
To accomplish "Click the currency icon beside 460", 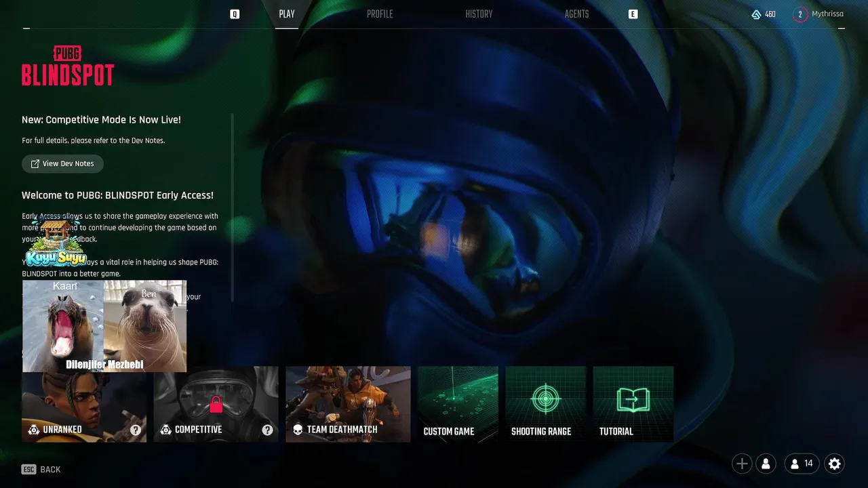I will 757,14.
